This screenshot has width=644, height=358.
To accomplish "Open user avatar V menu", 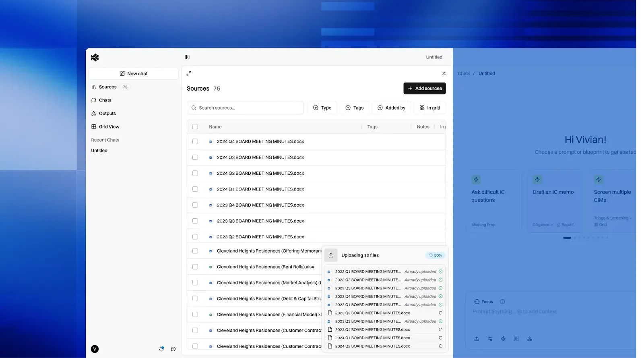I will tap(95, 349).
